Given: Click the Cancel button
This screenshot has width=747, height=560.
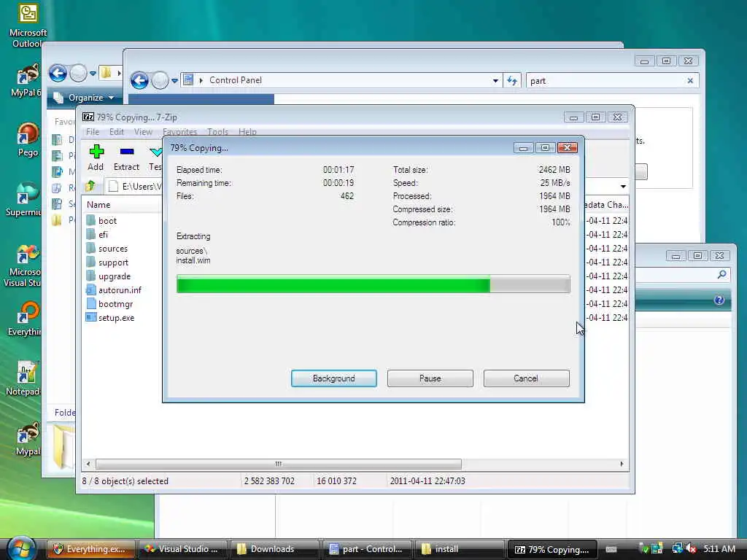Looking at the screenshot, I should (x=527, y=378).
